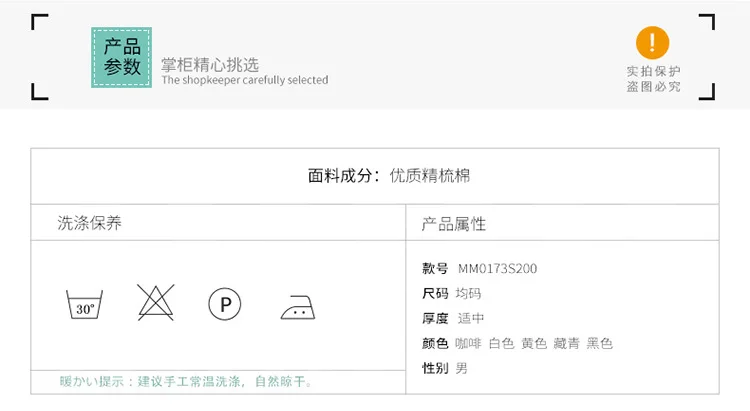This screenshot has height=411, width=750.
Task: Click the 均码 size value
Action: pos(468,293)
